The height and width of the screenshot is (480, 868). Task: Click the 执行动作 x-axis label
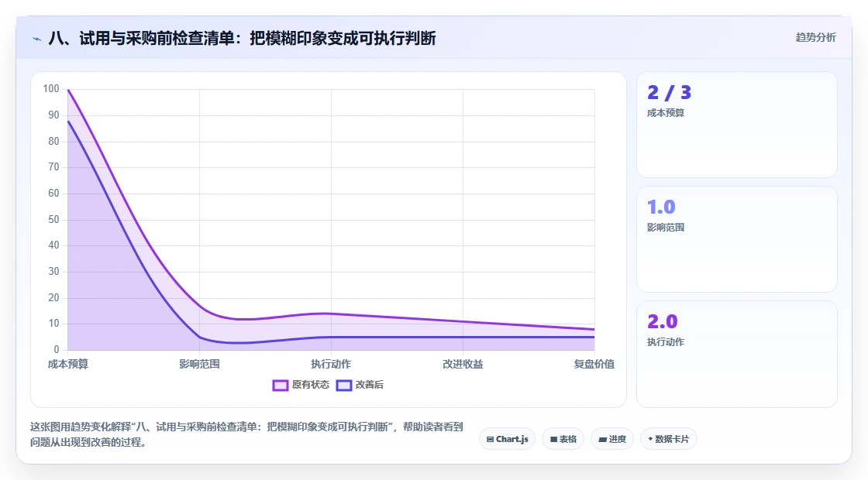tap(331, 364)
